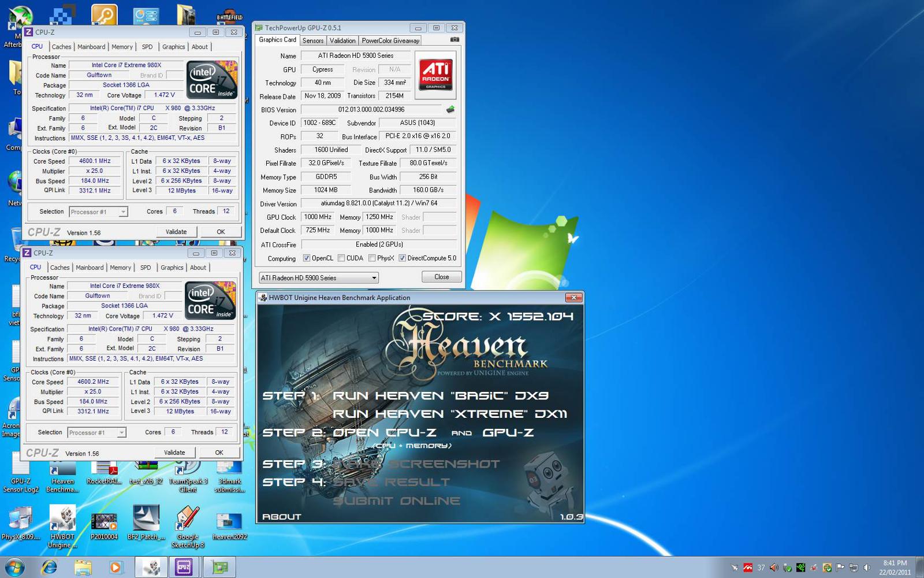
Task: Switch to Validation tab in GPU-Z
Action: tap(342, 40)
